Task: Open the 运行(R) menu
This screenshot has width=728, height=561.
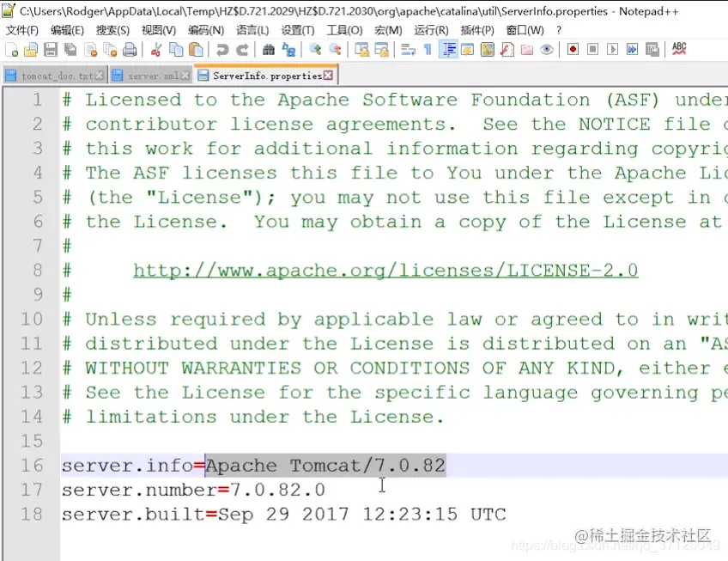Action: pos(431,30)
